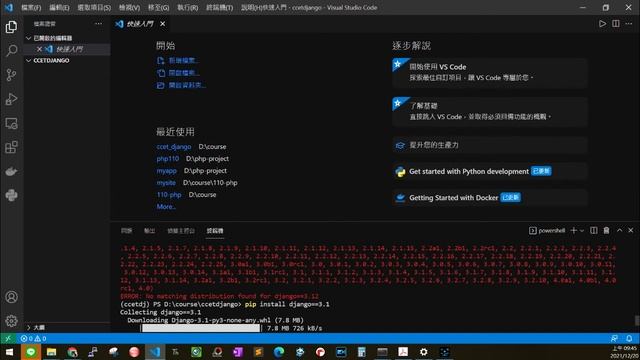Open the Manage gear icon
The width and height of the screenshot is (640, 360).
click(x=11, y=321)
